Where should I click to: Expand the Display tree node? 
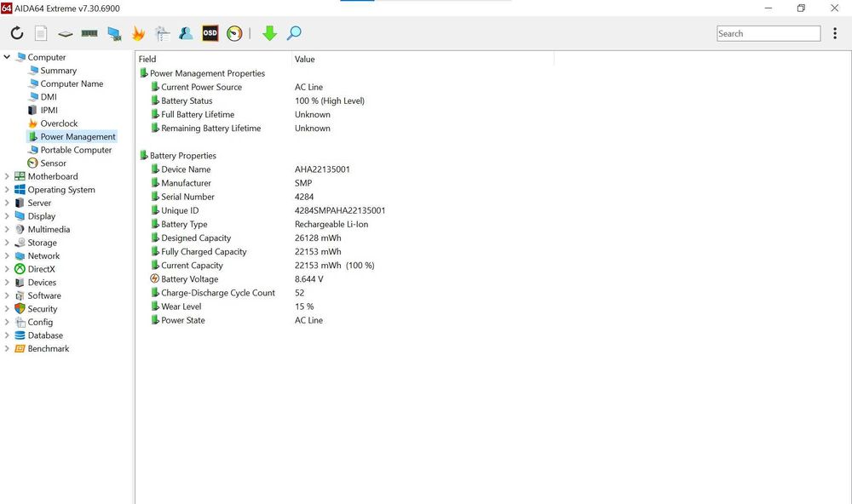[x=7, y=216]
